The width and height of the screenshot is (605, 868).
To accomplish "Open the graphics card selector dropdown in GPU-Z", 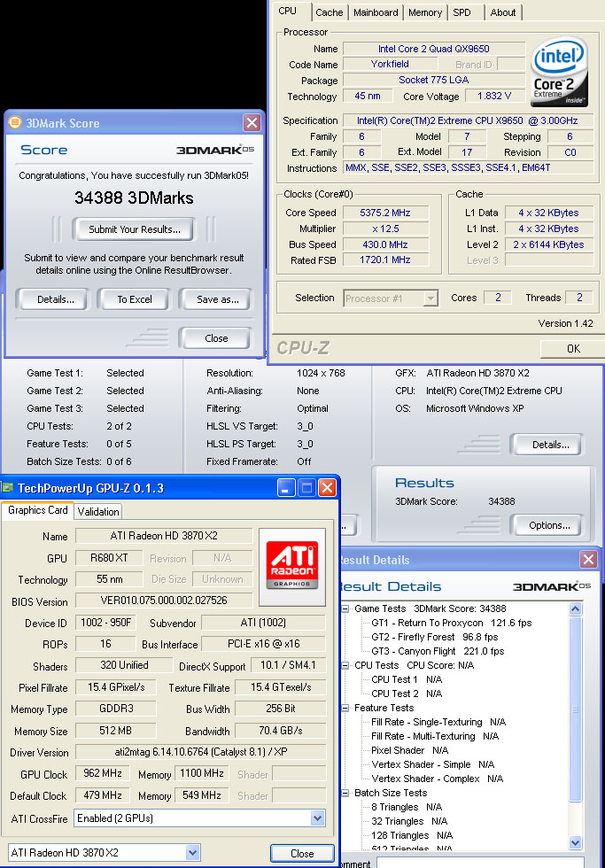I will coord(192,852).
